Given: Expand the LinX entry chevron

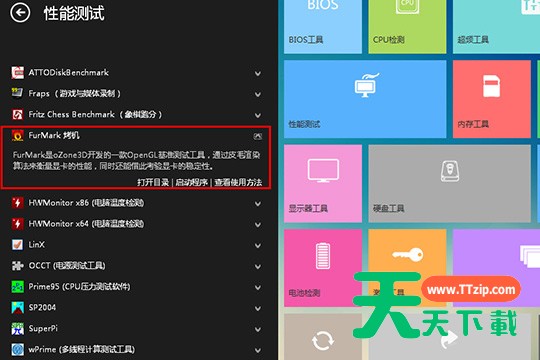Looking at the screenshot, I should coord(258,246).
